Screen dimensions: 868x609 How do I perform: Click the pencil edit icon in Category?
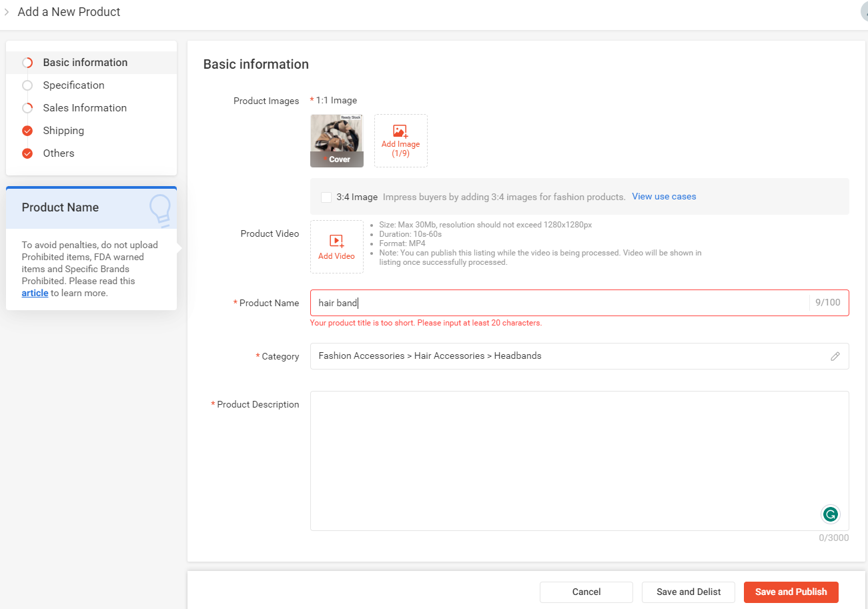click(835, 356)
